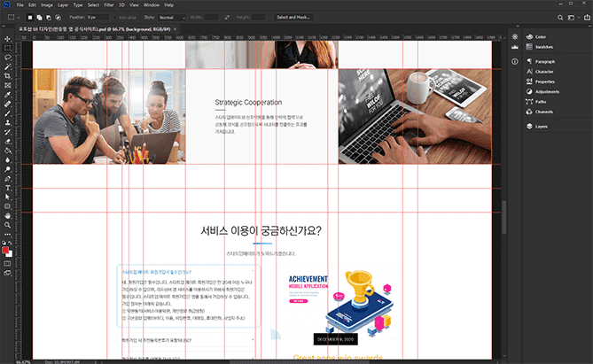Select the Type tool

(7, 188)
